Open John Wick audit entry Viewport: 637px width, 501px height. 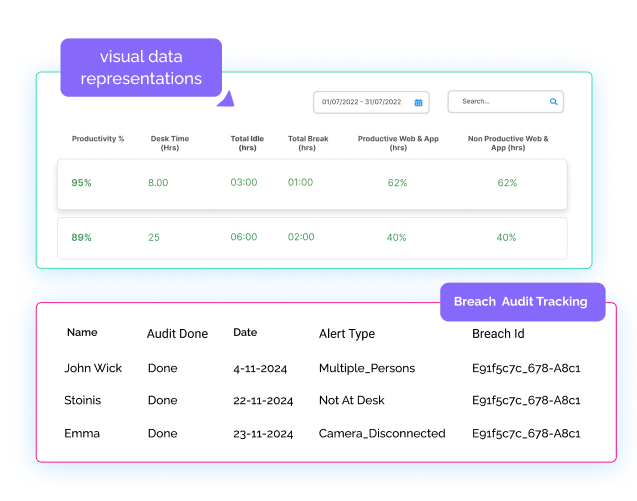pos(93,368)
